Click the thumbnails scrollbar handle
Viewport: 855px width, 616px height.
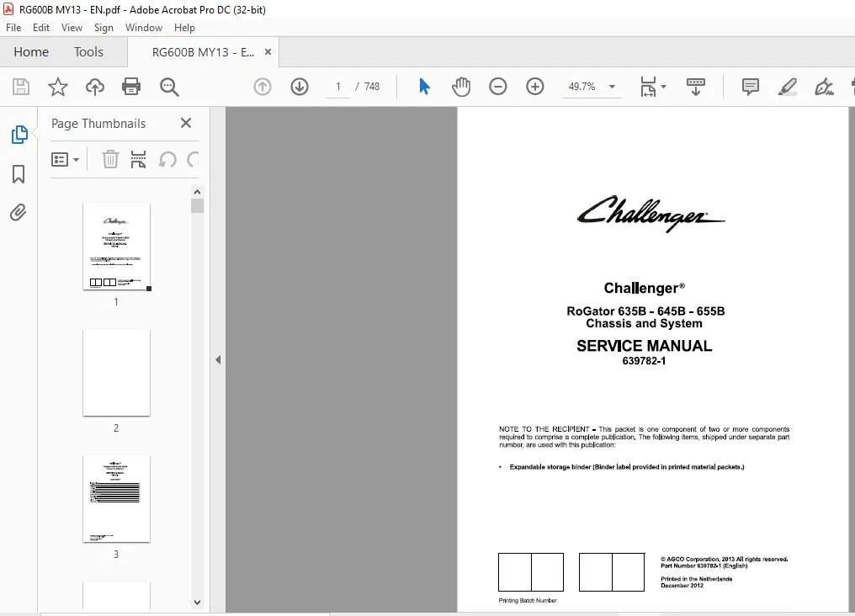pos(198,205)
